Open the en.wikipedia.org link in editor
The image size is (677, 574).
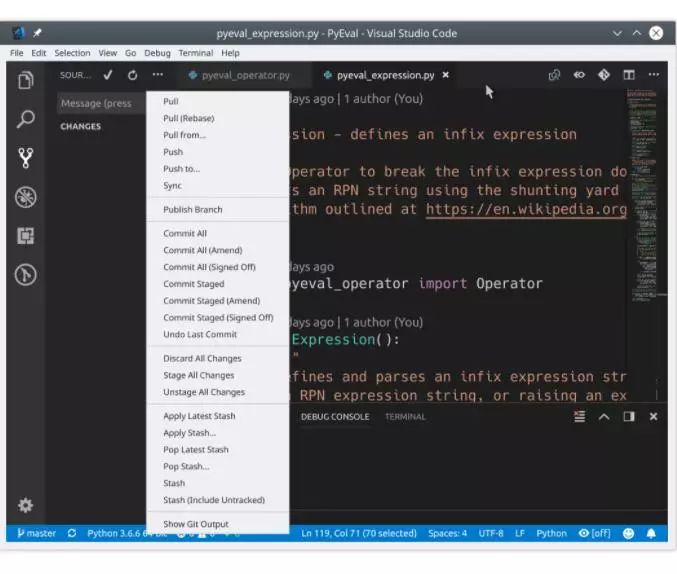point(526,209)
